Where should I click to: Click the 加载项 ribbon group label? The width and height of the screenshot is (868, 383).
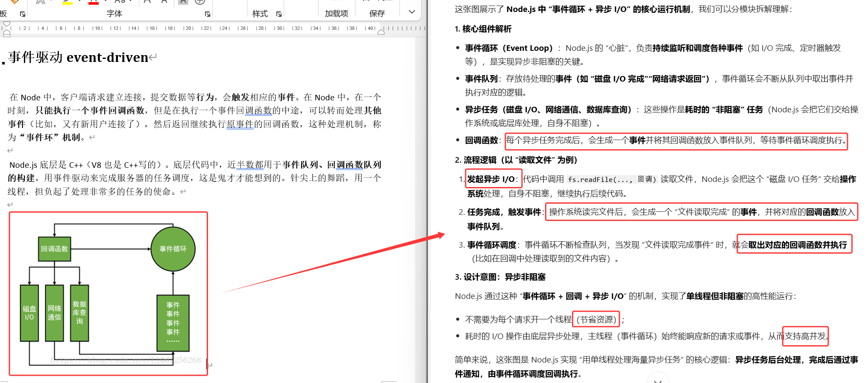337,14
